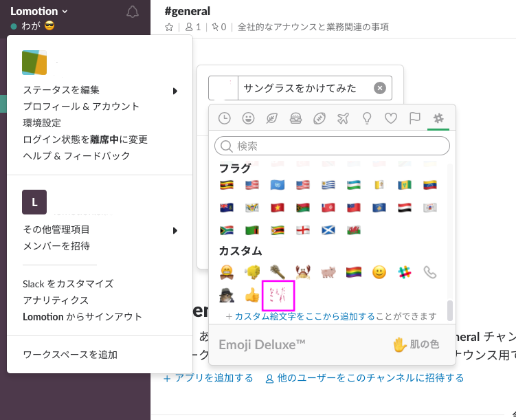516x420 pixels.
Task: Click the カスタム絵文字をここから追加する link
Action: [x=304, y=316]
